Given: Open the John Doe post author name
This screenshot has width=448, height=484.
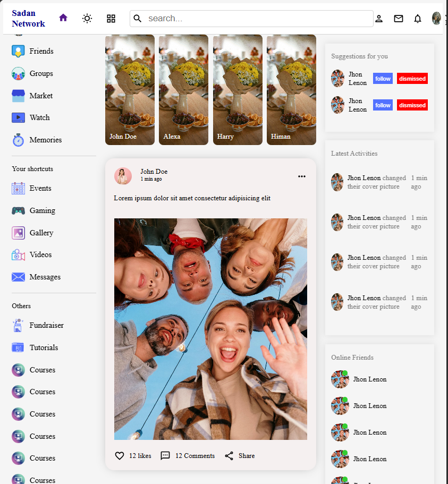Looking at the screenshot, I should click(154, 172).
